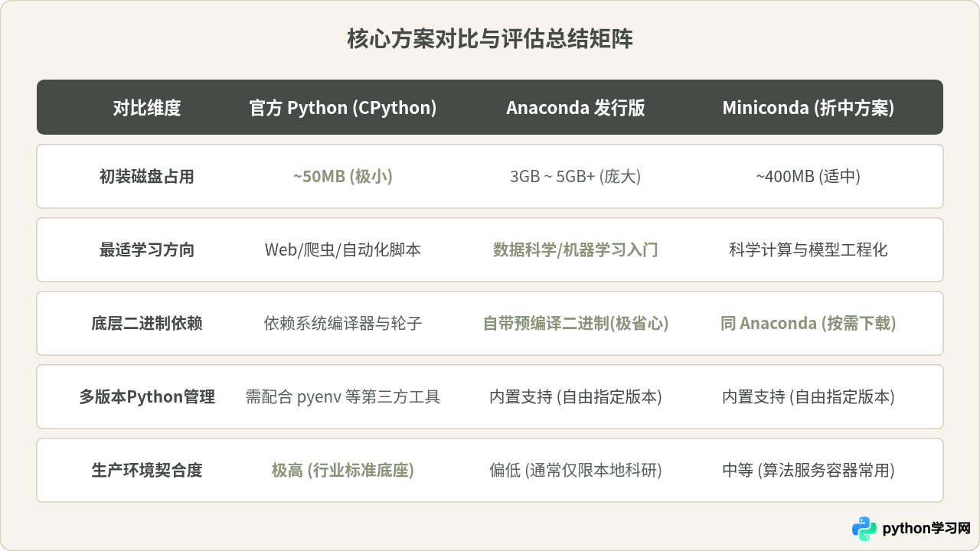Click the 底层二进制依赖 row label

[147, 324]
